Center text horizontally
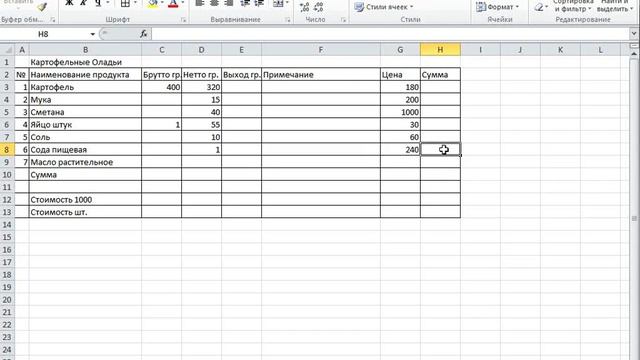The width and height of the screenshot is (640, 360). 214,4
